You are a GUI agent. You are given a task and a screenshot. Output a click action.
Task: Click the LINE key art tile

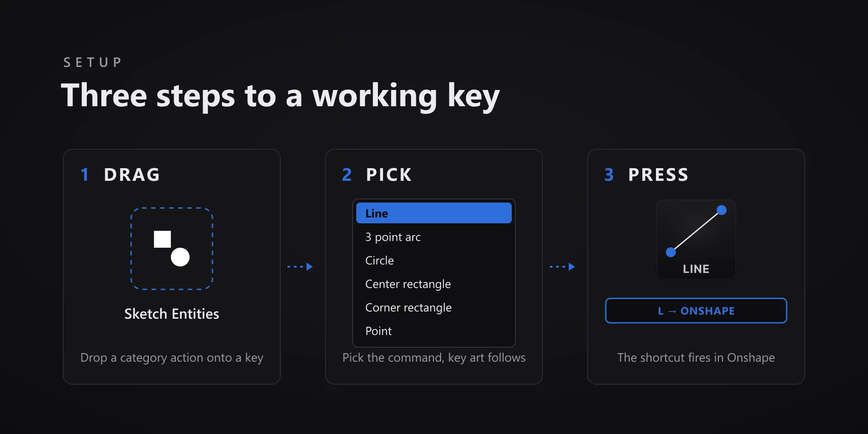[x=696, y=240]
